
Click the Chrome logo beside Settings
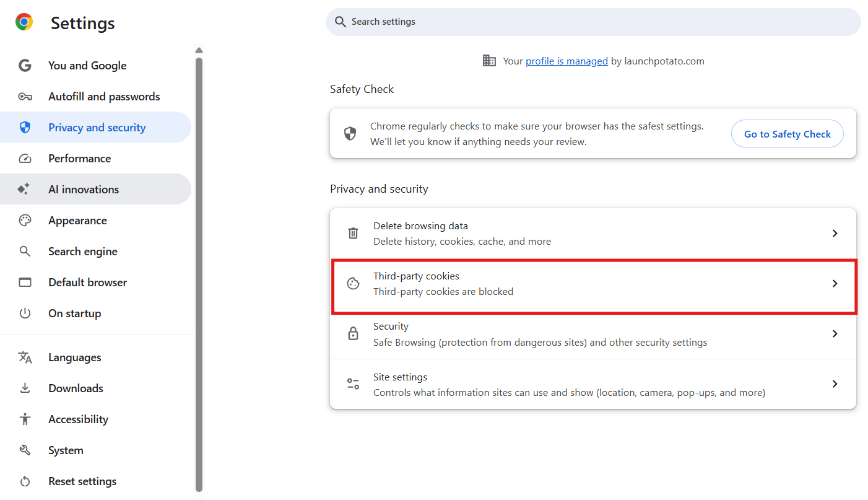point(24,22)
